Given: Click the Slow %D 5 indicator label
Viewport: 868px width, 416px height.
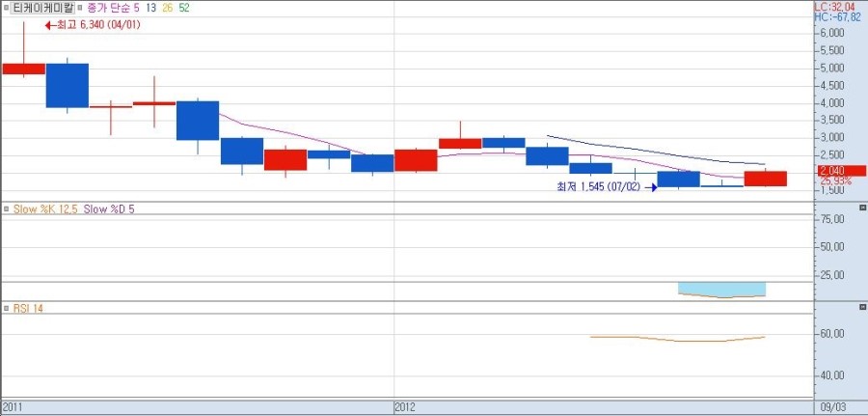Looking at the screenshot, I should pos(109,208).
